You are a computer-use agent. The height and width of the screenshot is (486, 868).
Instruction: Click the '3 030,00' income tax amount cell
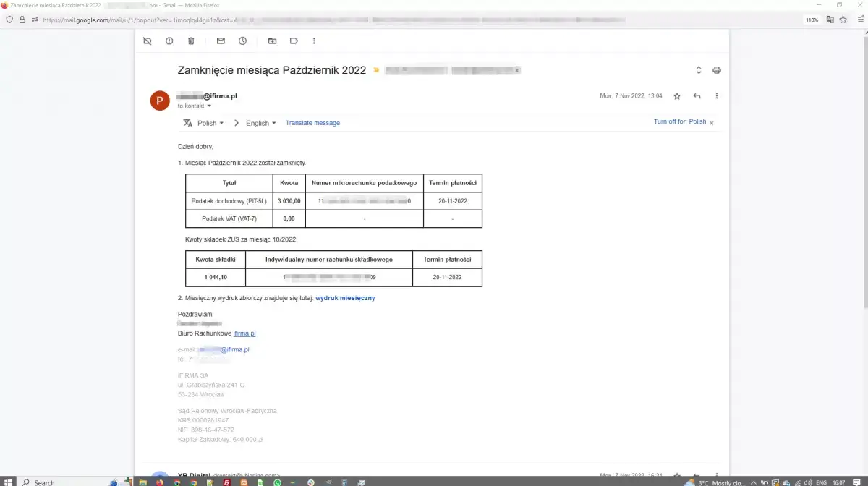pos(289,201)
